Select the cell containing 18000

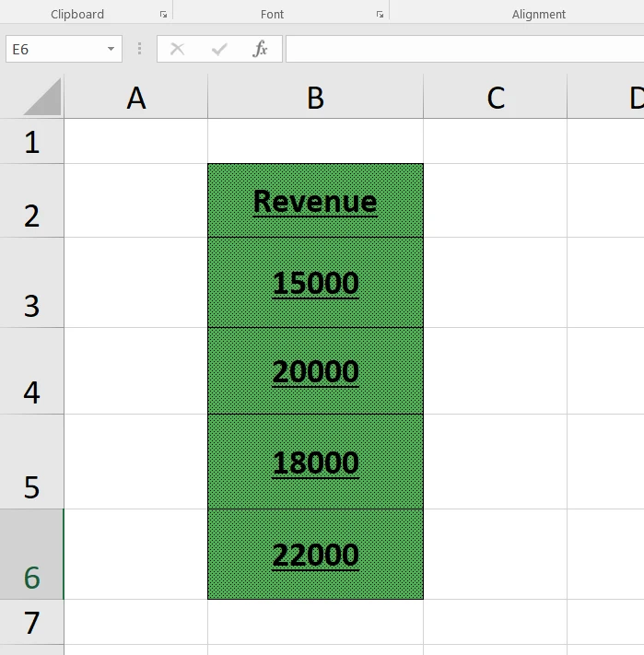[x=315, y=462]
